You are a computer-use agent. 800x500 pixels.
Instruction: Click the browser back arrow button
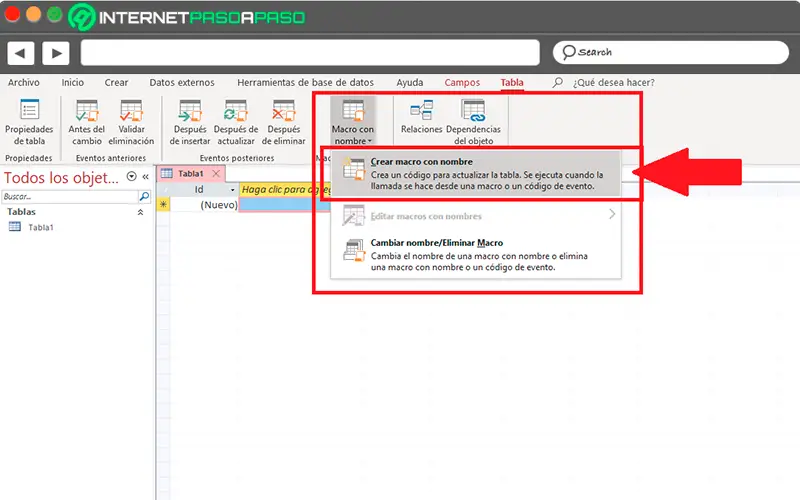20,53
